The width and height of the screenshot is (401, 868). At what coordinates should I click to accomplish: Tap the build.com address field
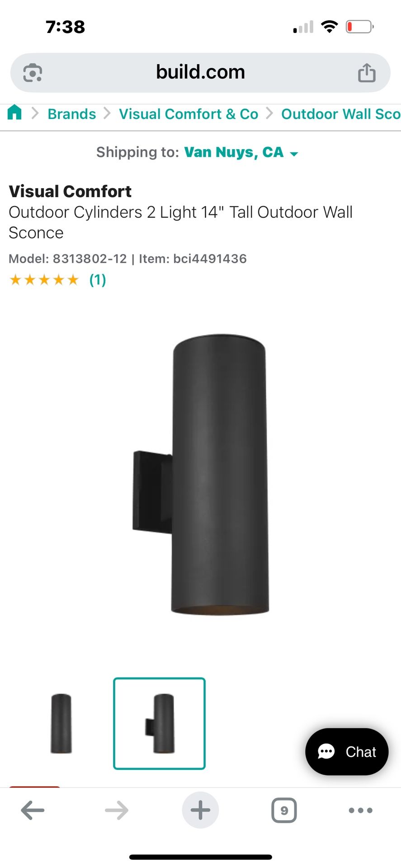[x=200, y=73]
